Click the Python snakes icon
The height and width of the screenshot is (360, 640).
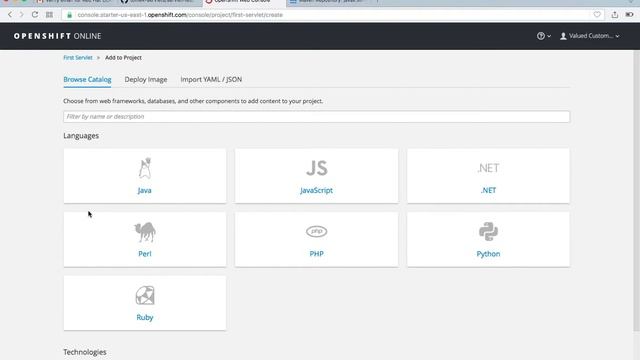[488, 231]
